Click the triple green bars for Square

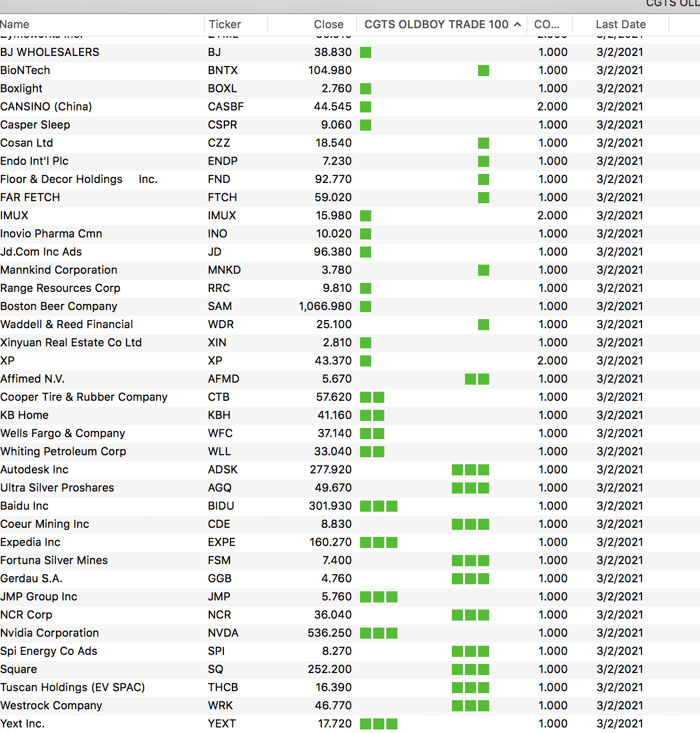point(471,669)
